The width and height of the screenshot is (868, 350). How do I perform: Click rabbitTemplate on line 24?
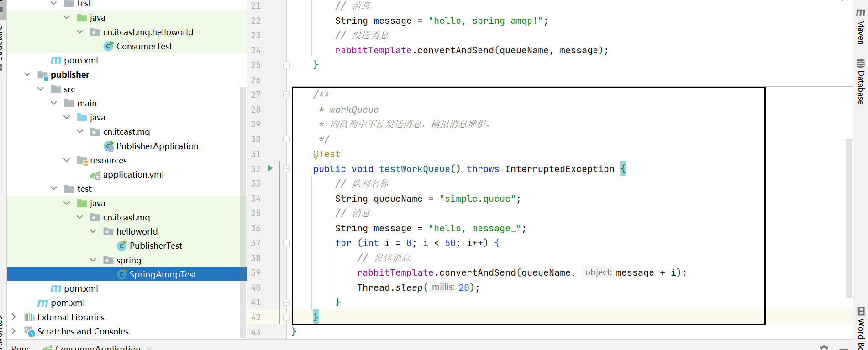tap(374, 50)
